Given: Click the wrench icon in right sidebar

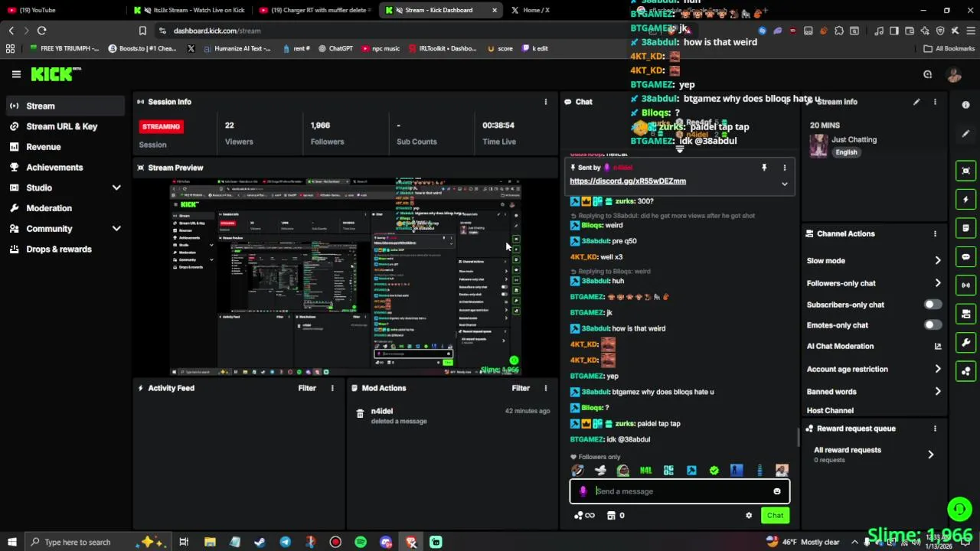Looking at the screenshot, I should tap(965, 343).
